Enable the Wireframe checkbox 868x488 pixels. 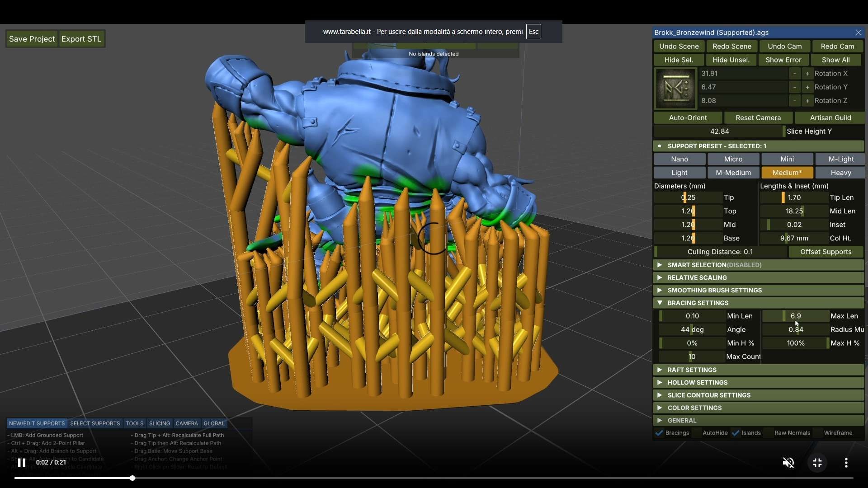[818, 433]
